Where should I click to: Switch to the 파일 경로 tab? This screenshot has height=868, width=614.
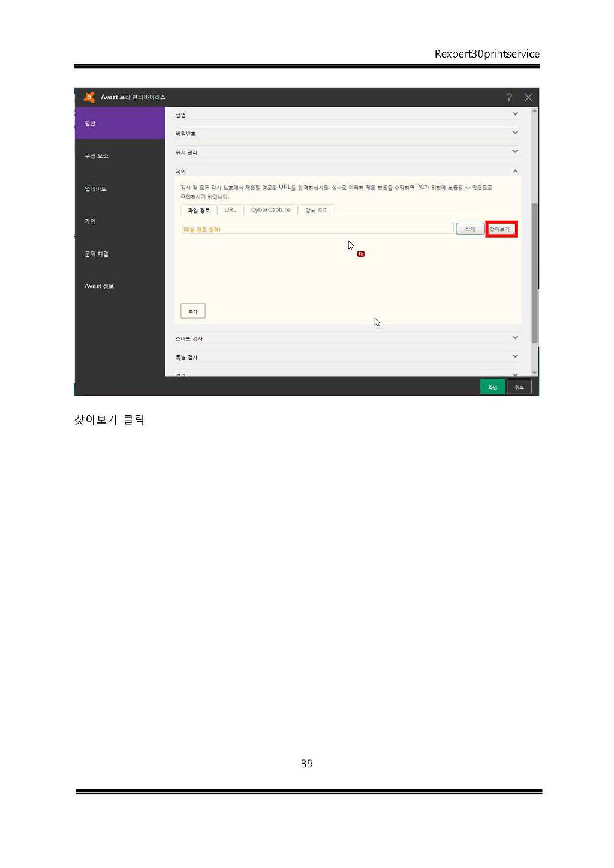click(x=198, y=210)
